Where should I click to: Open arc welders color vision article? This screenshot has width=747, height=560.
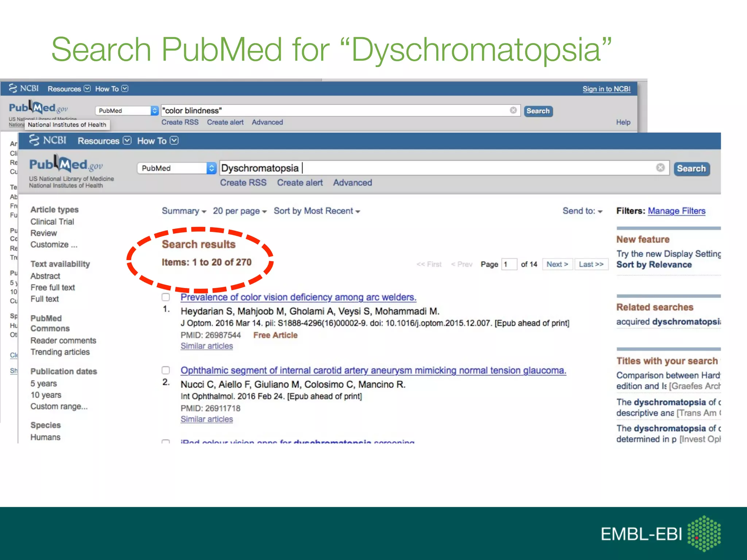pyautogui.click(x=298, y=297)
